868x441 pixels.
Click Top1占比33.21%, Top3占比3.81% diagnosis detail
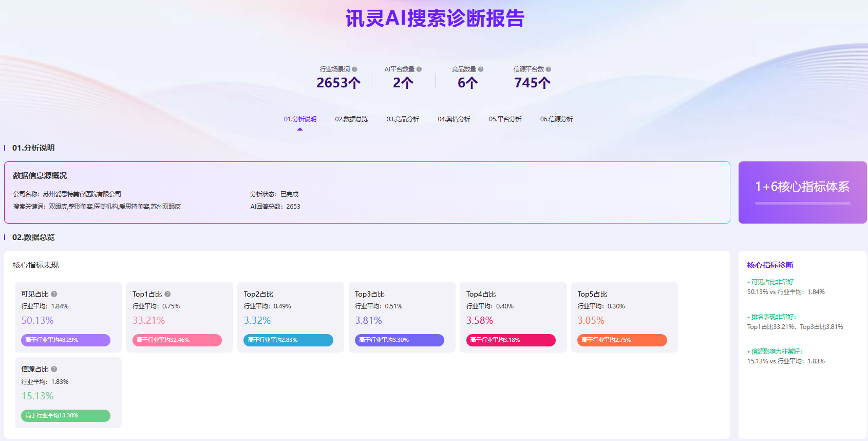click(795, 327)
